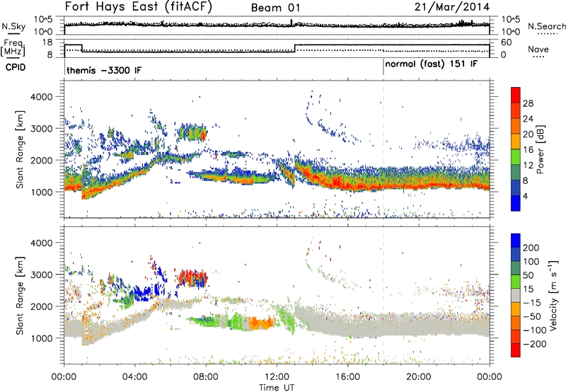Select the "12" label on Power colorbar
This screenshot has width=566, height=392.
pos(528,166)
